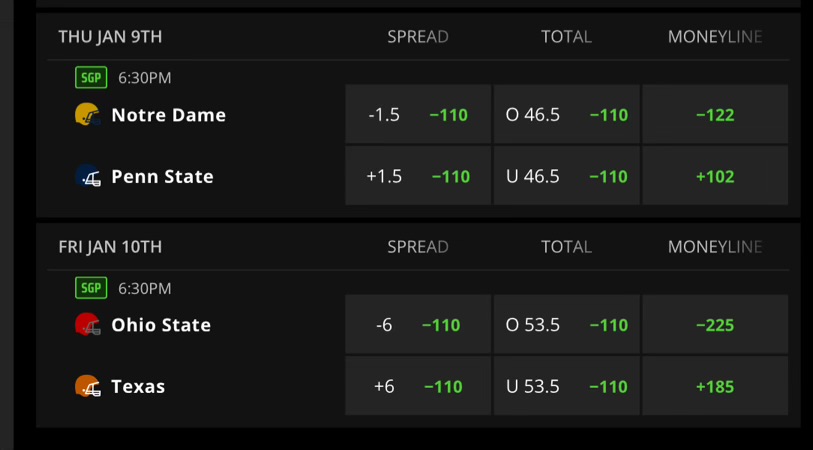Select Penn State +1.5 spread bet
Viewport: 813px width, 450px height.
[x=418, y=176]
